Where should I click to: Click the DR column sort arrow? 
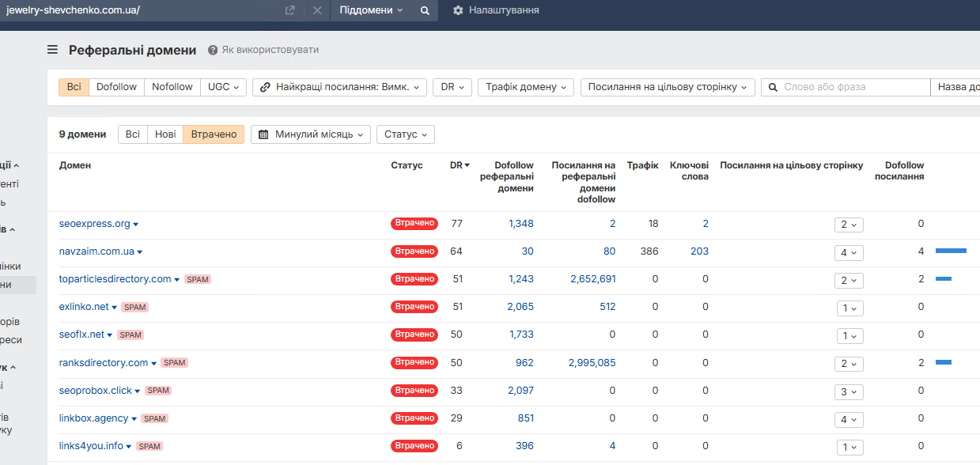pyautogui.click(x=467, y=165)
